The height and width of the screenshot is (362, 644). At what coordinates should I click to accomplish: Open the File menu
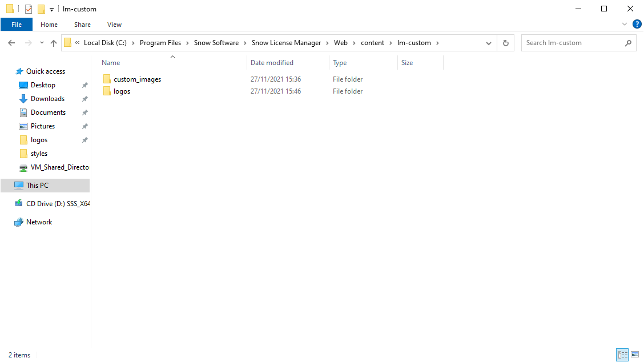tap(17, 25)
